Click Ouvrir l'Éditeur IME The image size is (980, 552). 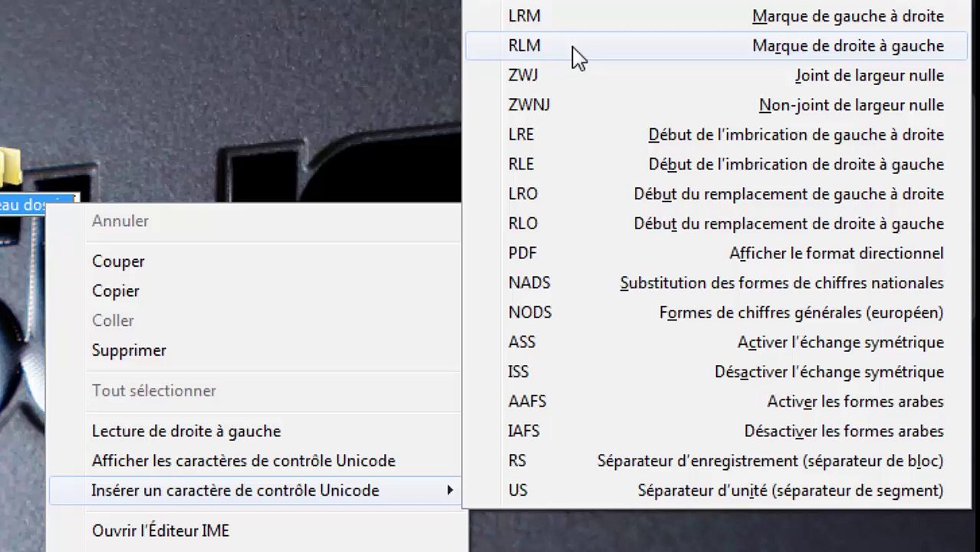coord(255,531)
